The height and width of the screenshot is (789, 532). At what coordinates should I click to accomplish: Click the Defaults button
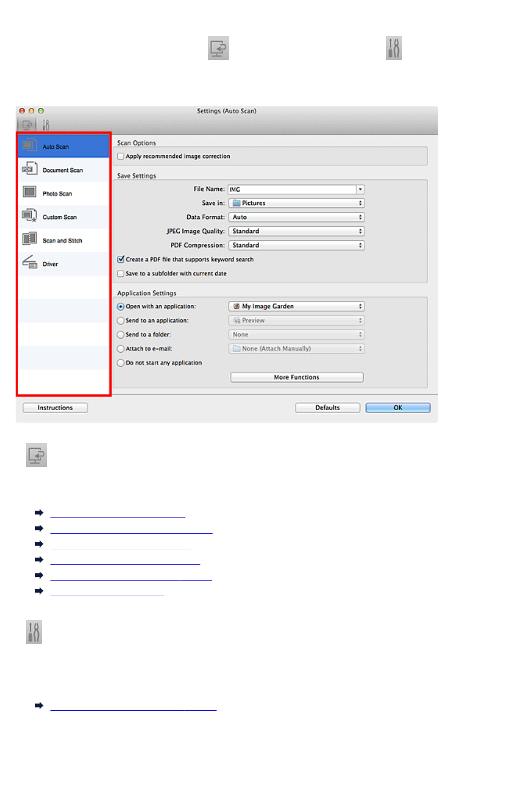pyautogui.click(x=328, y=408)
